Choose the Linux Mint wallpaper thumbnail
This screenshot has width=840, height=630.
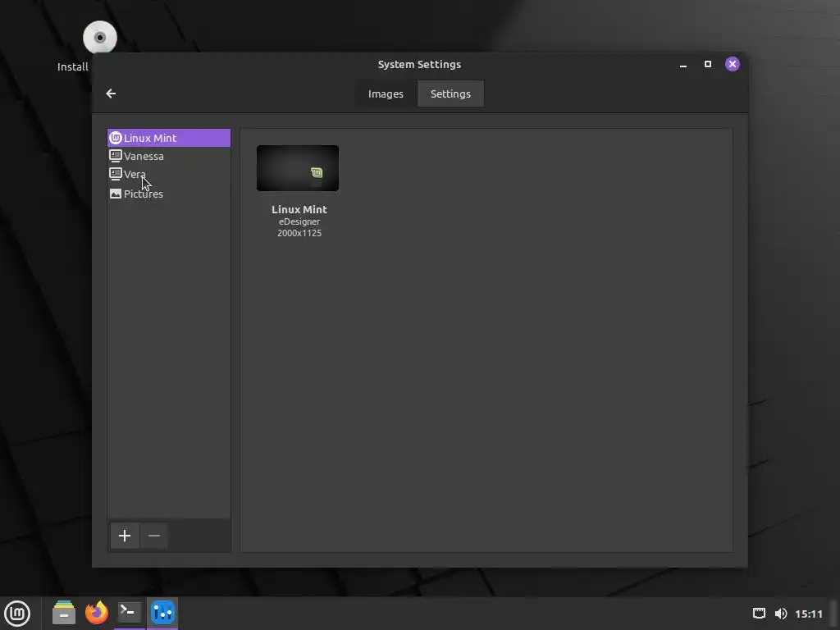coord(297,168)
